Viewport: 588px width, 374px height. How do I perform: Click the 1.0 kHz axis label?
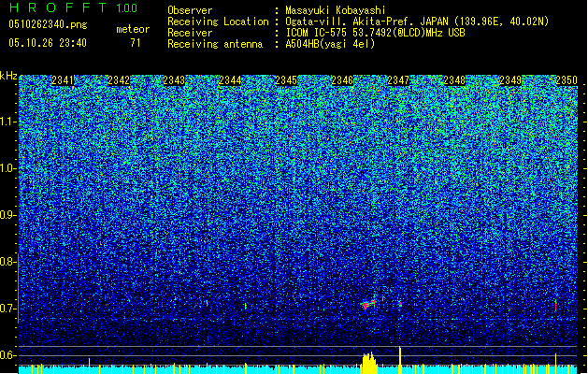pos(8,168)
